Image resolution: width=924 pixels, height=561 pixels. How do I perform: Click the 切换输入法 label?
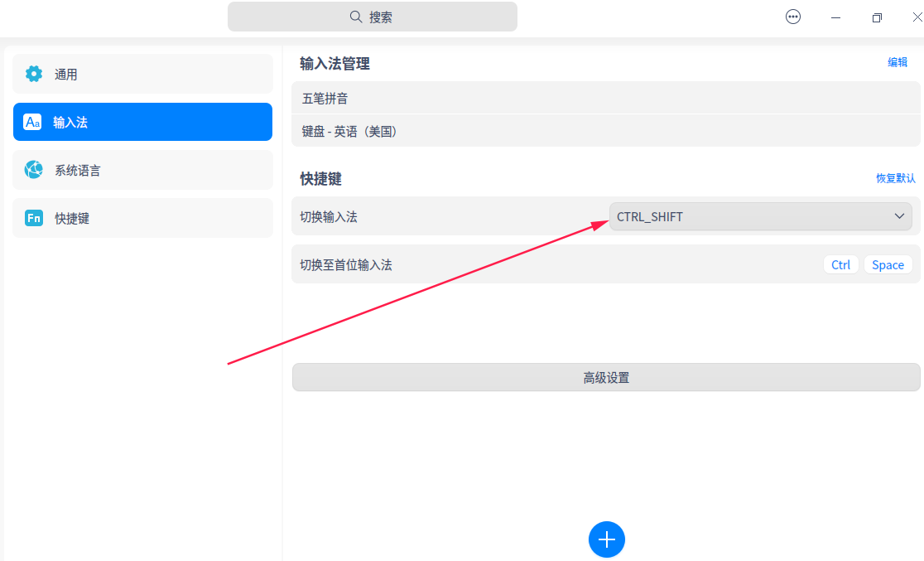point(328,216)
